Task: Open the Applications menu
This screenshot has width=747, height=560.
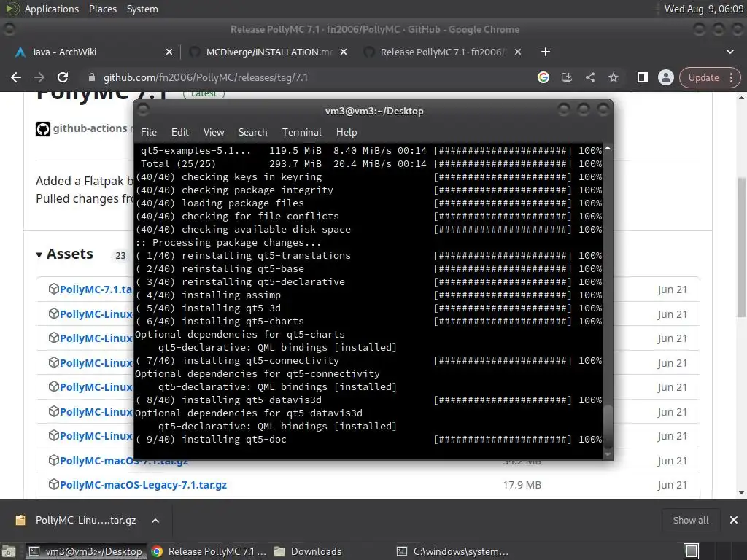Action: (52, 9)
